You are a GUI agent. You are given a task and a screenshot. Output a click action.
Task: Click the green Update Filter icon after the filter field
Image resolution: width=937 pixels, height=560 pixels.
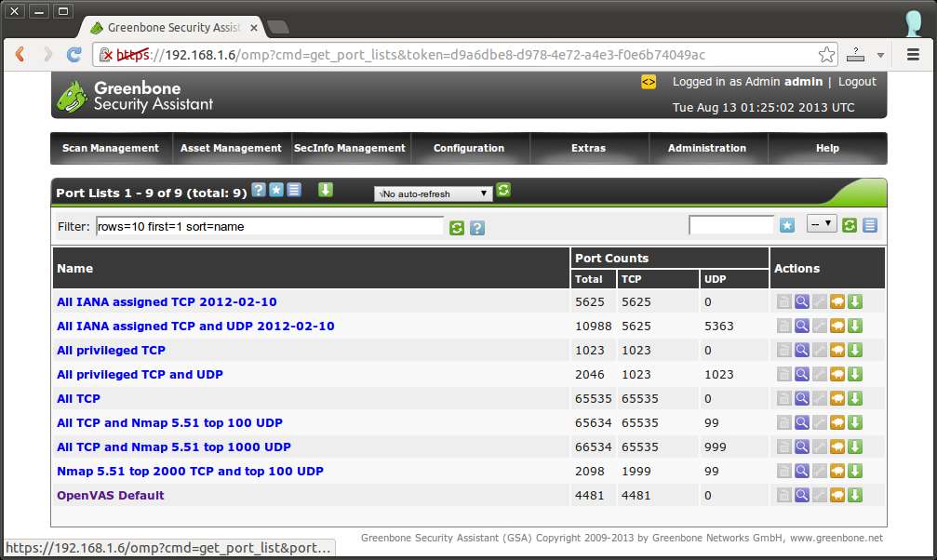[457, 228]
